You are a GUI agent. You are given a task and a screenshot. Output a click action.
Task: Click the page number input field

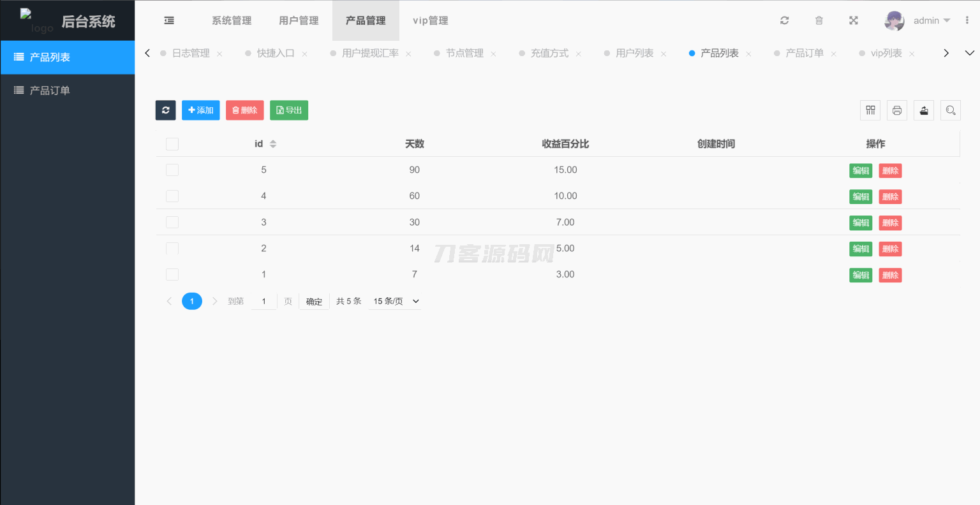coord(264,302)
